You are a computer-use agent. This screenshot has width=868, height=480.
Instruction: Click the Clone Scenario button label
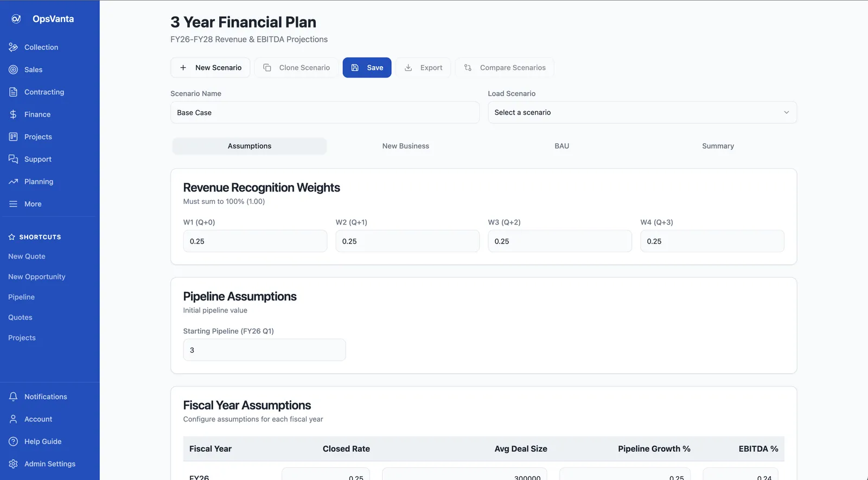[304, 68]
